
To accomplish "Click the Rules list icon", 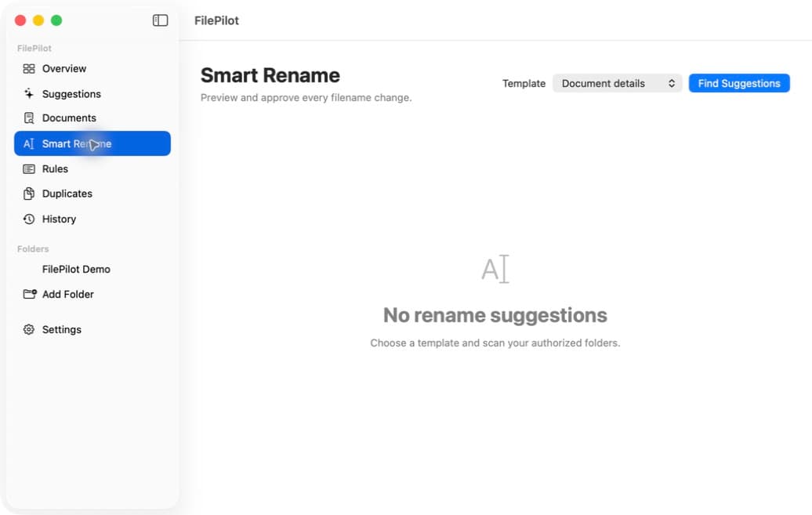I will click(29, 169).
